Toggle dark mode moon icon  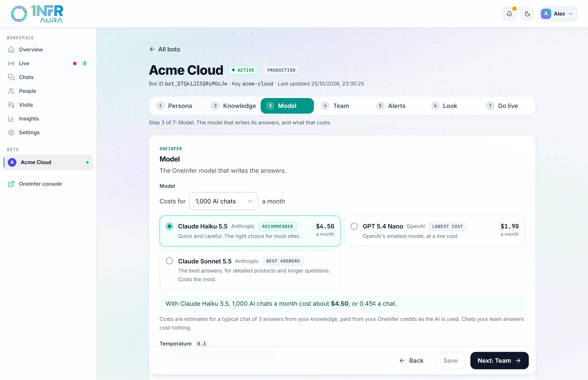click(x=527, y=14)
